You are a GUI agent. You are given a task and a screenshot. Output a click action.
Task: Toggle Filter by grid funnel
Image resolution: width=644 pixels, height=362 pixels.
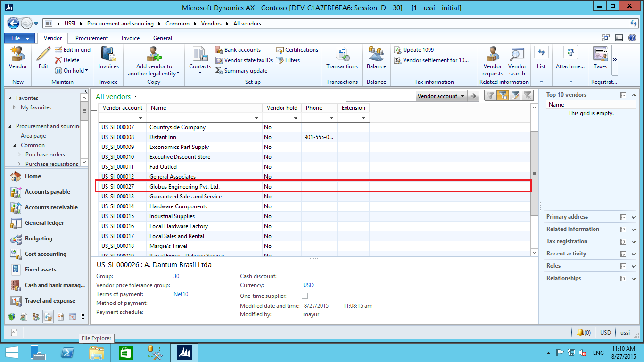point(503,96)
